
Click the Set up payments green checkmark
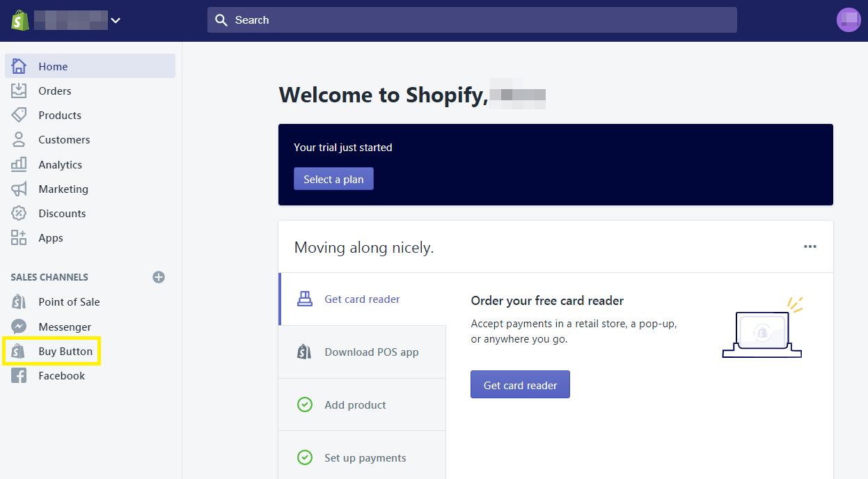(305, 457)
